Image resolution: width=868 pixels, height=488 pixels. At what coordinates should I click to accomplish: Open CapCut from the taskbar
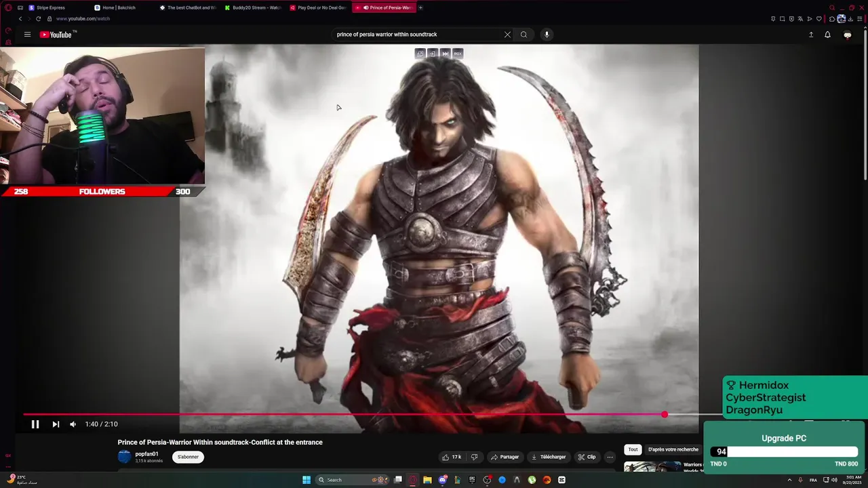[x=561, y=480]
